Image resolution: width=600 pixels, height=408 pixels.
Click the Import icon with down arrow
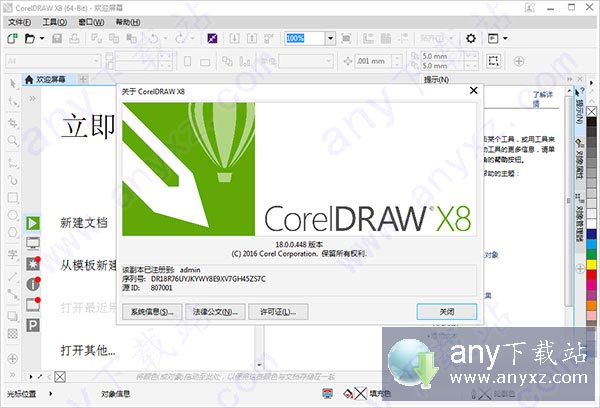point(235,38)
